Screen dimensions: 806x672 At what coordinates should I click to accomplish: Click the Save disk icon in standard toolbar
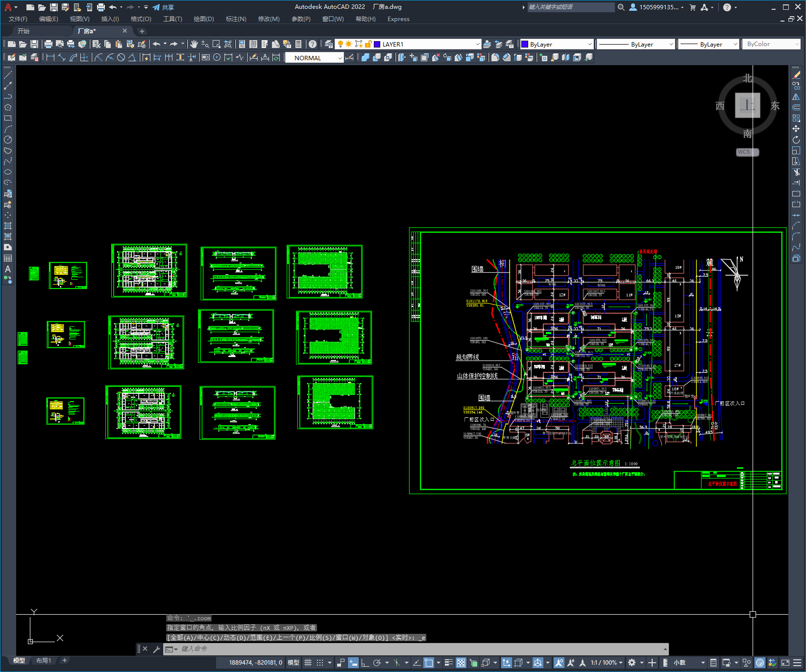coord(34,44)
